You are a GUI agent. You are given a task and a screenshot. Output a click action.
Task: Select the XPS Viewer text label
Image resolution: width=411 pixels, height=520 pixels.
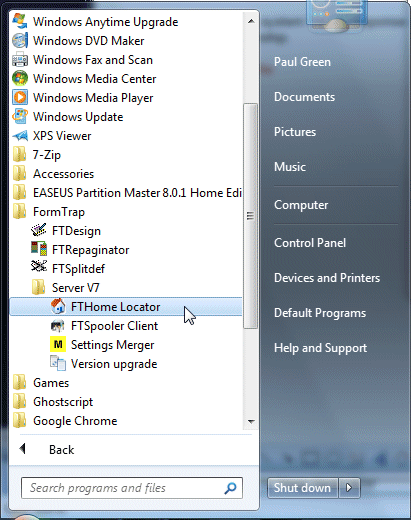[x=62, y=136]
